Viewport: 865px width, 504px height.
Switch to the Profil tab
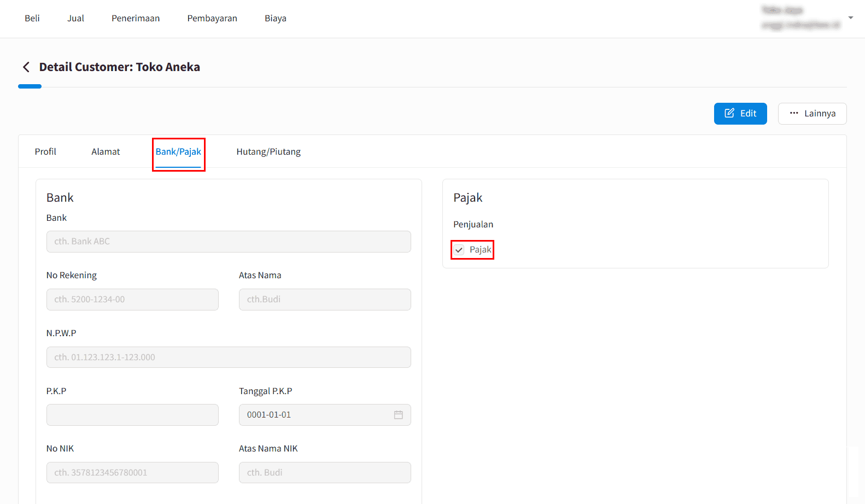coord(45,152)
